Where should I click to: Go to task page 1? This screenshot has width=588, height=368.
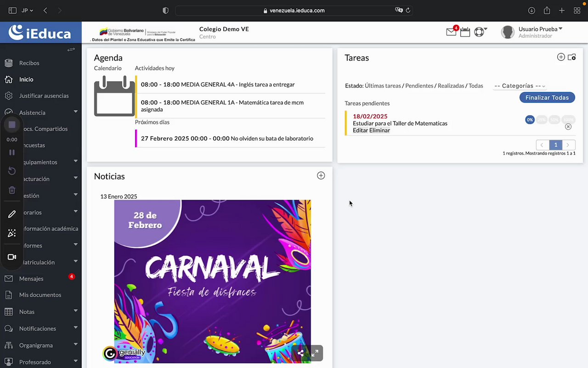[x=555, y=145]
